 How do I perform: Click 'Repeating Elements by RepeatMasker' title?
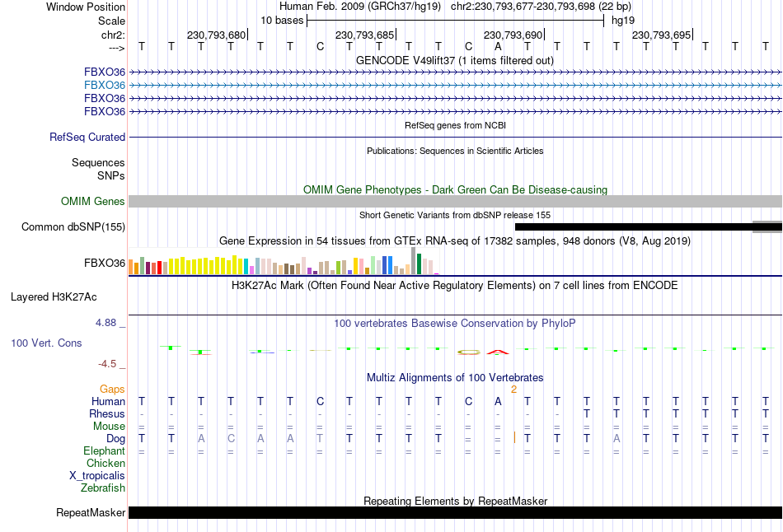pos(456,501)
